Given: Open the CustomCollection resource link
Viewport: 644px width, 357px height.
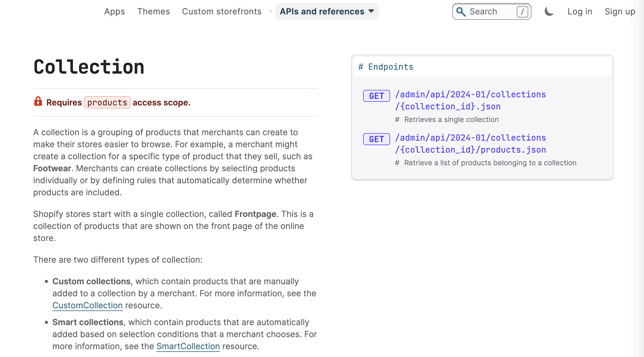Looking at the screenshot, I should pyautogui.click(x=87, y=305).
